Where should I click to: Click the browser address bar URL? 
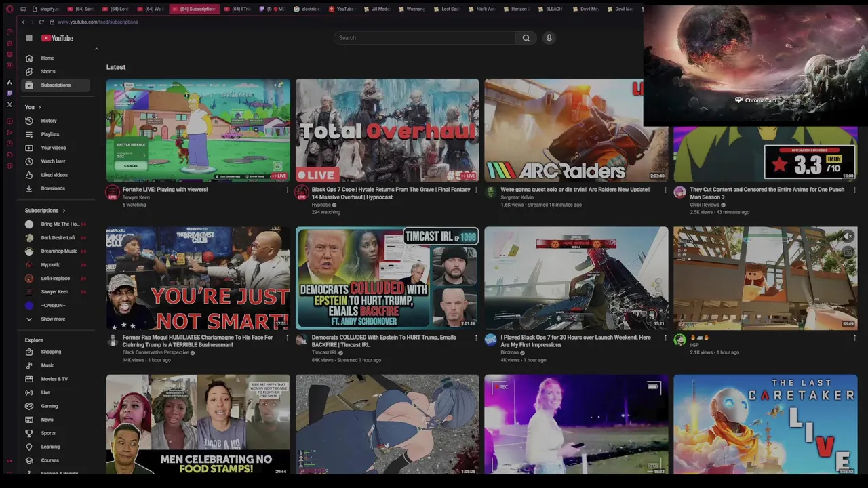point(98,22)
